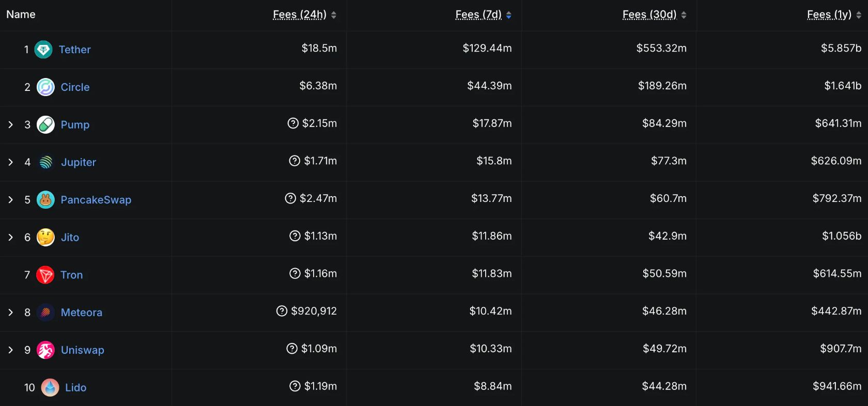Screen dimensions: 868x406
Task: Click the Jupiter logo icon
Action: (x=45, y=162)
